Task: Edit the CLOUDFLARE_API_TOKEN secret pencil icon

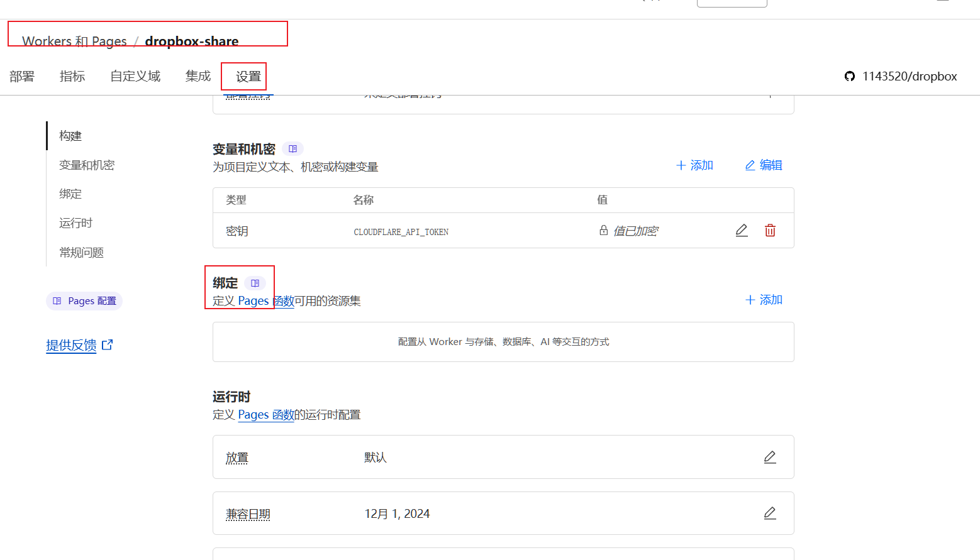Action: (742, 231)
